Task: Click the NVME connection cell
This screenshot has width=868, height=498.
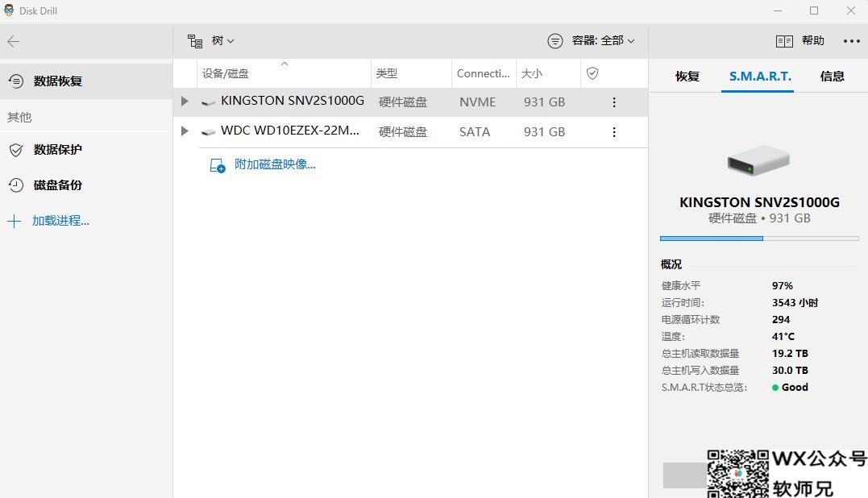Action: (x=477, y=102)
